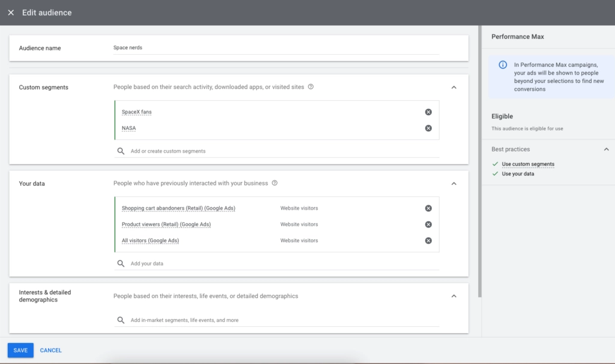Screen dimensions: 615x364
Task: Click Website visitors next to All visitors
Action: [x=299, y=240]
